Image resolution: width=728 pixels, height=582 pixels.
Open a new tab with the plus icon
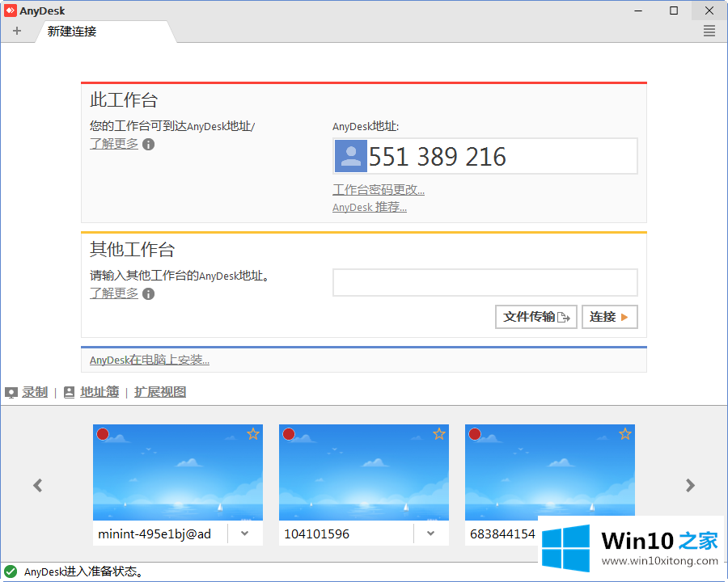point(17,31)
